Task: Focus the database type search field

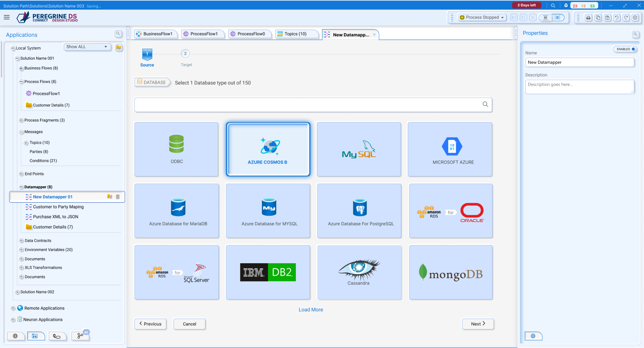Action: [x=313, y=105]
